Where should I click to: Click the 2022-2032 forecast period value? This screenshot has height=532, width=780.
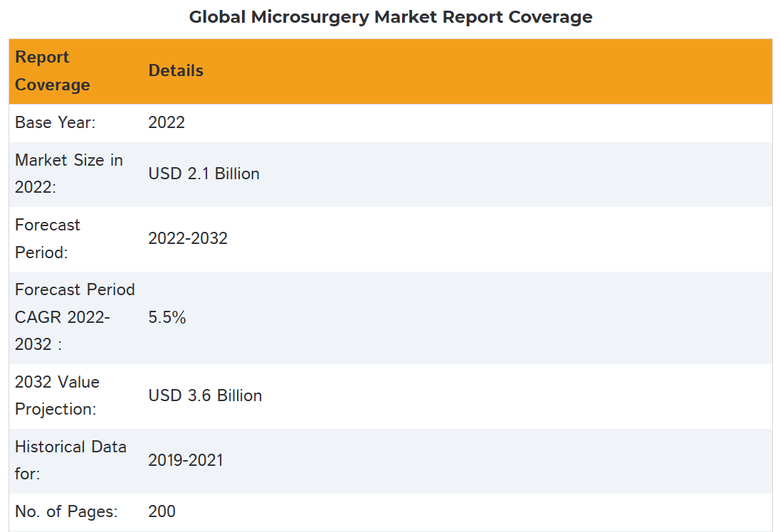tap(188, 238)
